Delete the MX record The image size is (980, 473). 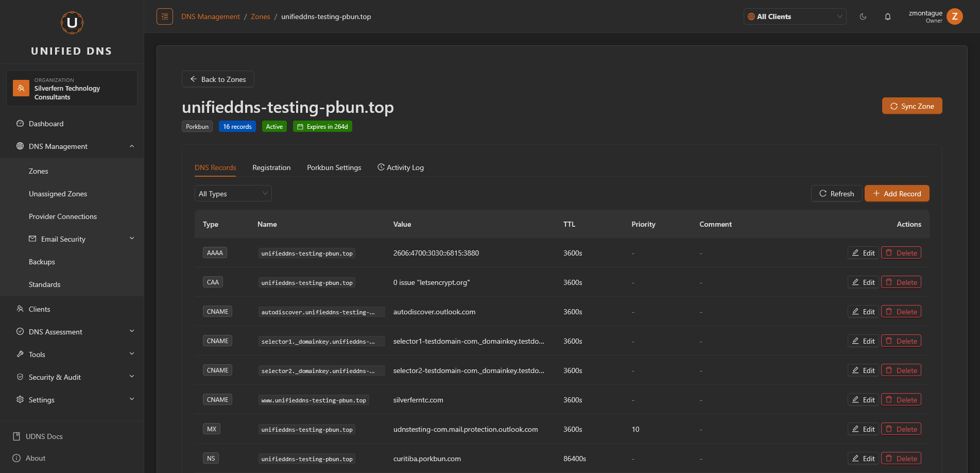click(x=901, y=429)
